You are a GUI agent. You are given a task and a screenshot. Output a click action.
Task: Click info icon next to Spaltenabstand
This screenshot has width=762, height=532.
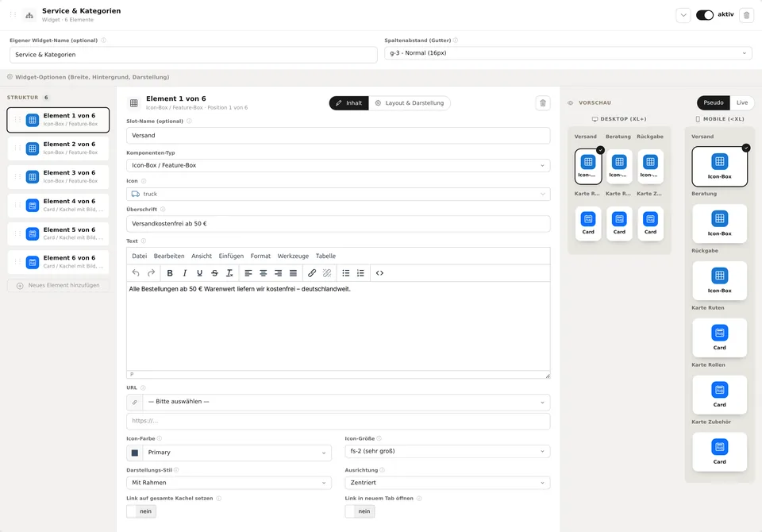(456, 40)
